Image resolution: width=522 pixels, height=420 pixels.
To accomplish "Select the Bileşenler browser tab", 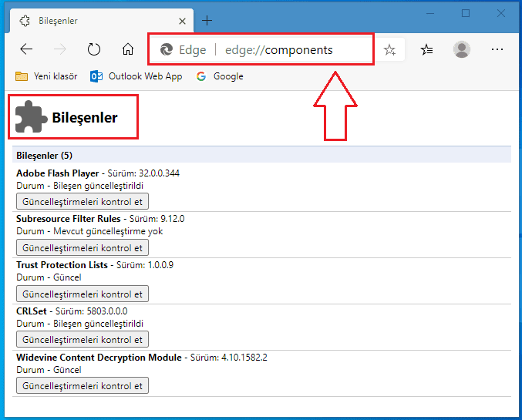I will coord(102,21).
